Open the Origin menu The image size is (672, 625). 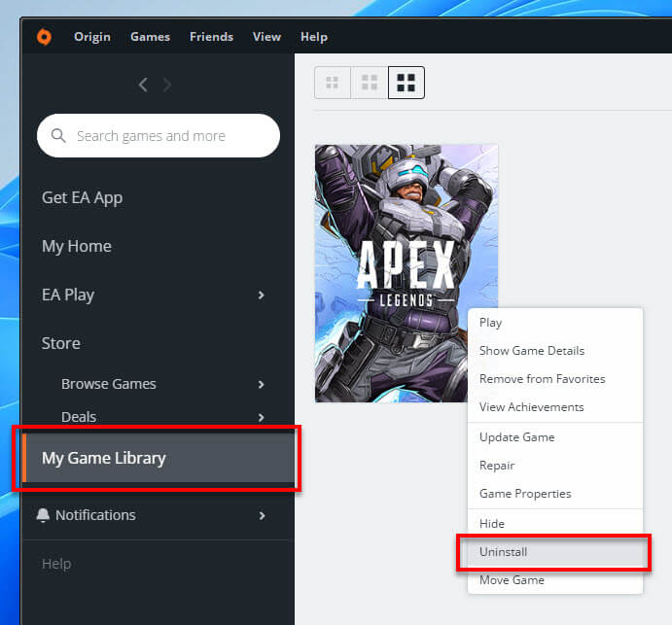(x=92, y=37)
